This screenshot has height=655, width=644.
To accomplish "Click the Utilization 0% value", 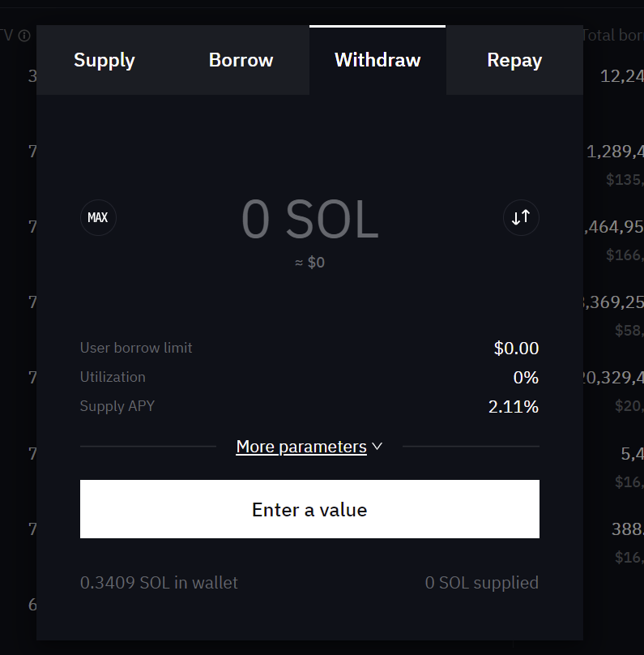I will [525, 378].
